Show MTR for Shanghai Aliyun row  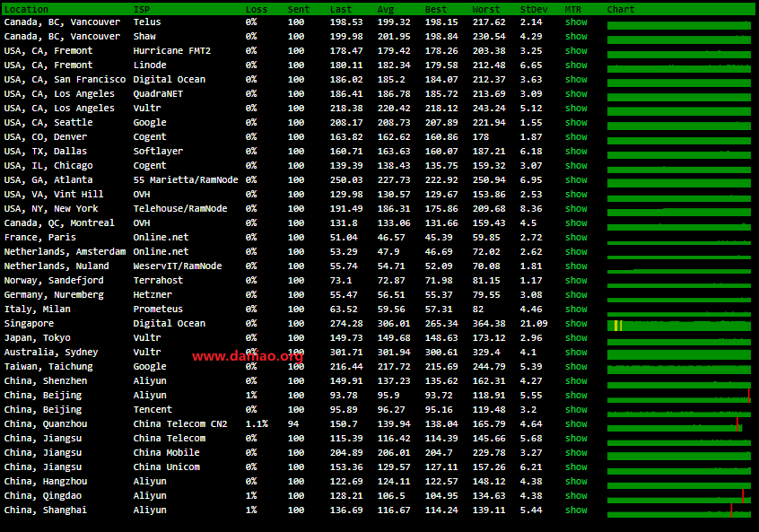pyautogui.click(x=576, y=510)
